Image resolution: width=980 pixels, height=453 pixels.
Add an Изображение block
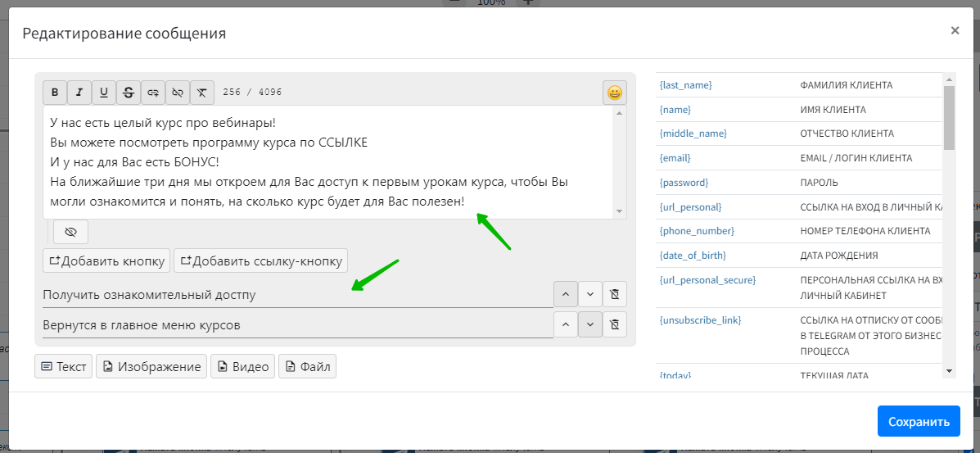click(151, 366)
